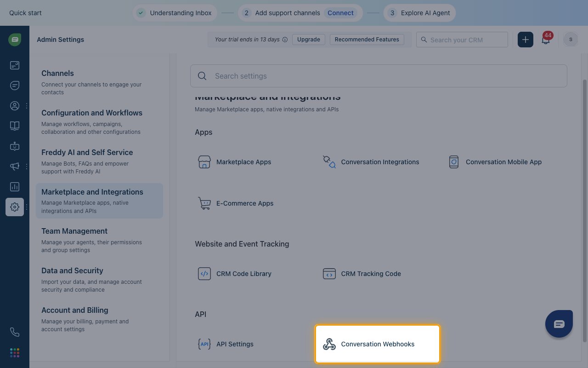Viewport: 588px width, 368px height.
Task: Select the Admin Settings gear icon
Action: [x=15, y=207]
